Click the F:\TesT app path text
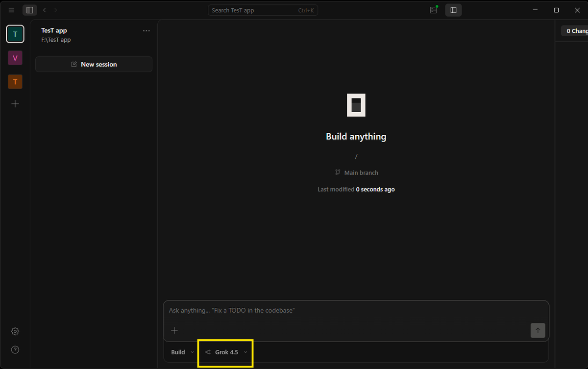Image resolution: width=588 pixels, height=369 pixels. [56, 40]
